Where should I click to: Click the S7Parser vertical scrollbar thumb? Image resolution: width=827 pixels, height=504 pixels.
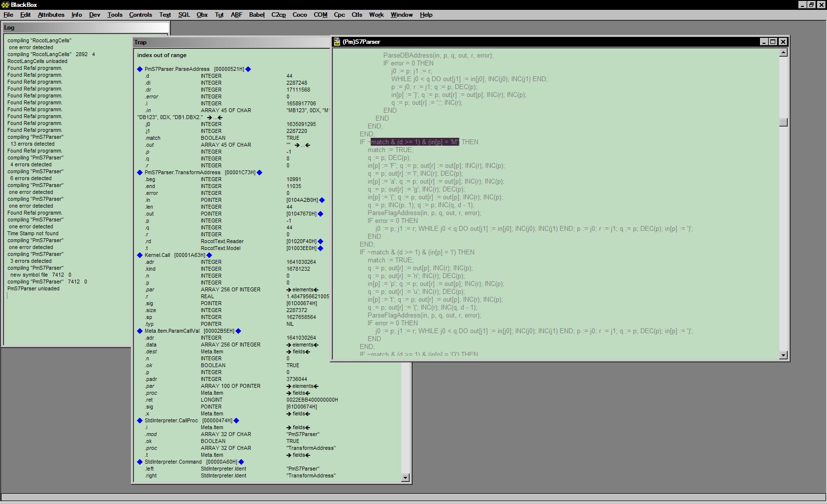[x=783, y=122]
